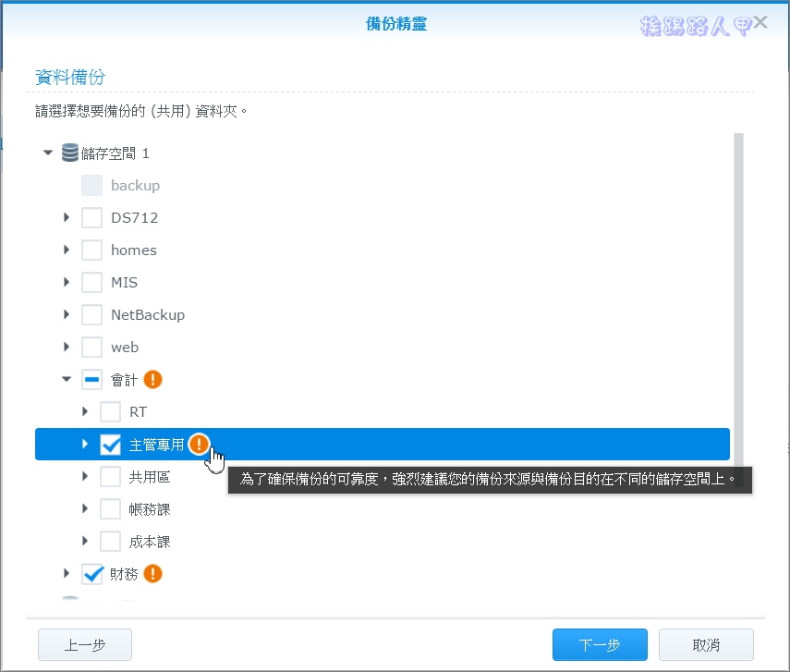Select the web folder name
The height and width of the screenshot is (672, 790).
125,348
